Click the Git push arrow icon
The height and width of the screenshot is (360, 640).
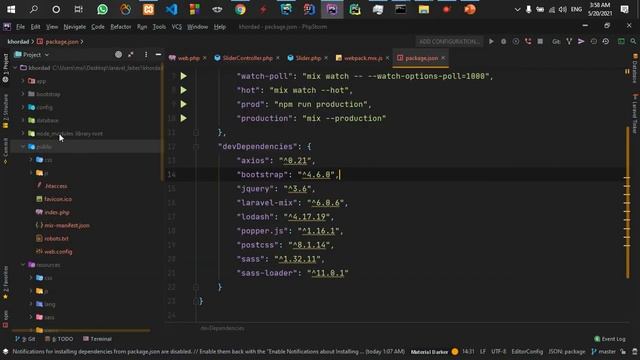click(x=581, y=42)
